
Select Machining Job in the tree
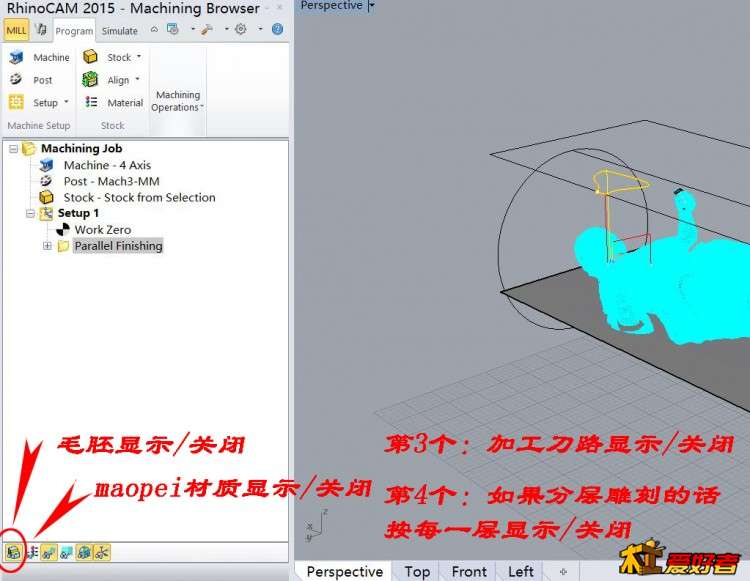coord(81,149)
